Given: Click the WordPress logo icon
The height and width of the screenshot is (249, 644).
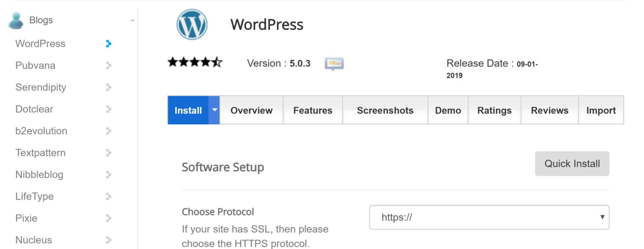Looking at the screenshot, I should click(x=192, y=24).
